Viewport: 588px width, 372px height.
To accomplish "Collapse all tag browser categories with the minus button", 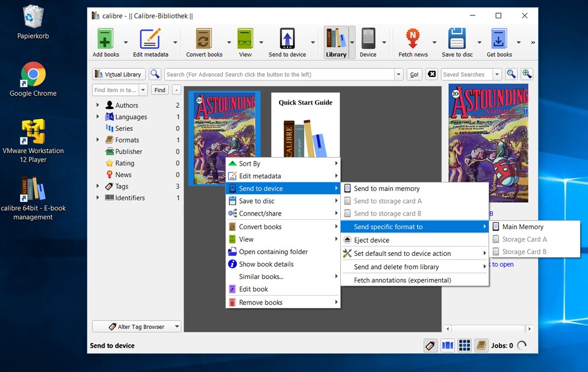I will [177, 90].
